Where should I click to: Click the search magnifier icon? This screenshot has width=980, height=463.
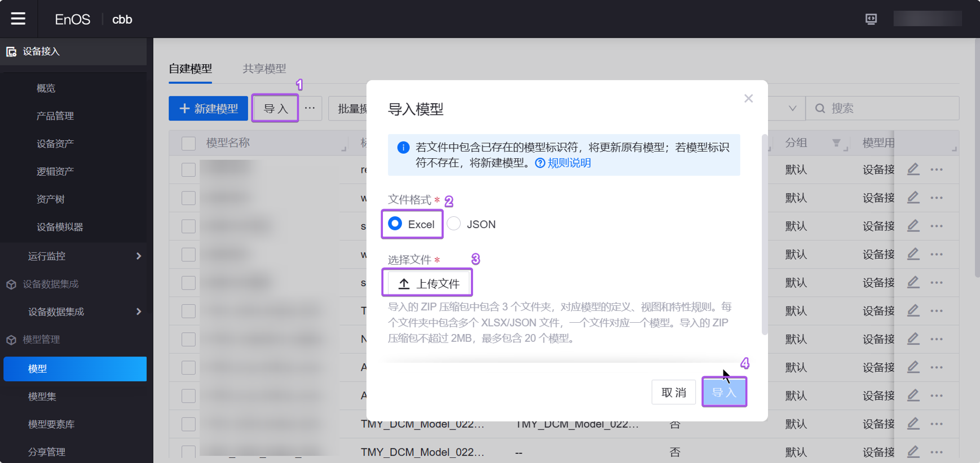820,108
